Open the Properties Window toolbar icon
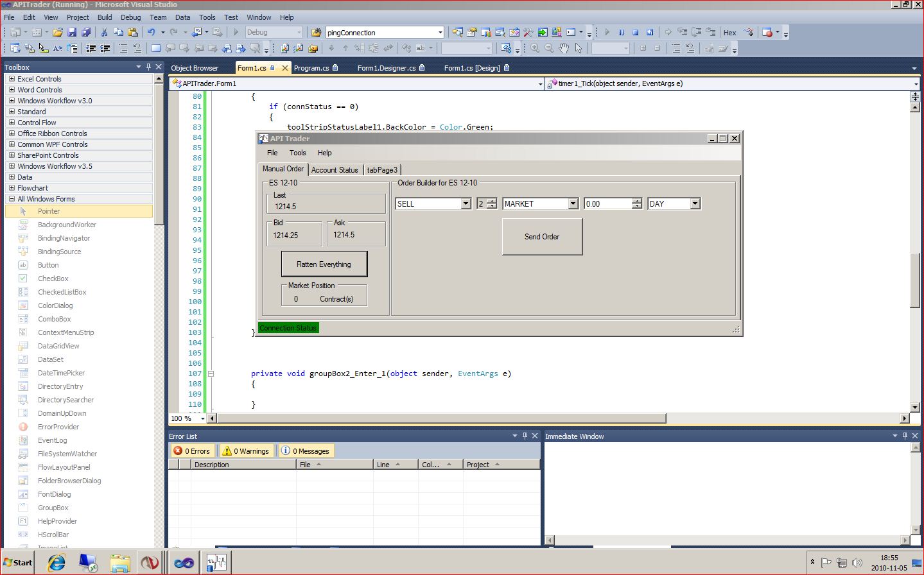The image size is (924, 575). (x=472, y=32)
